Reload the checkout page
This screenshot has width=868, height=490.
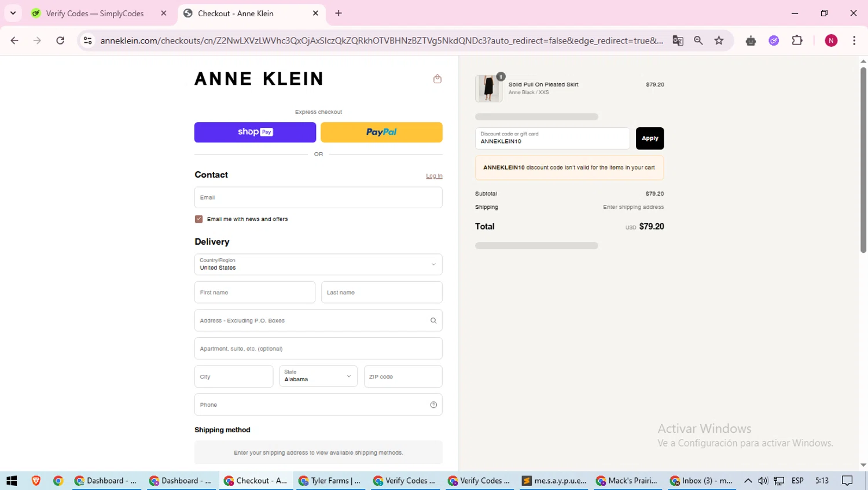[60, 40]
